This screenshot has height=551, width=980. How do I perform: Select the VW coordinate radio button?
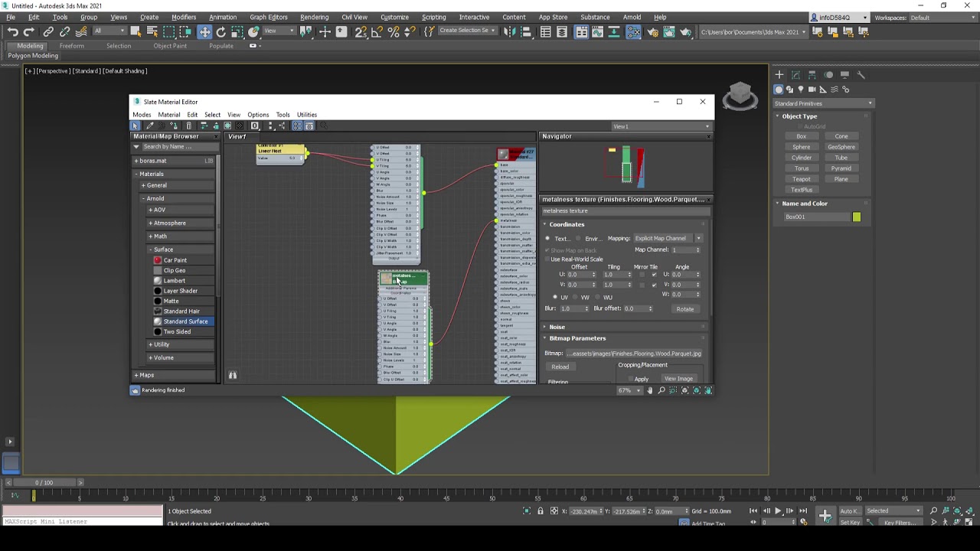[x=577, y=297]
